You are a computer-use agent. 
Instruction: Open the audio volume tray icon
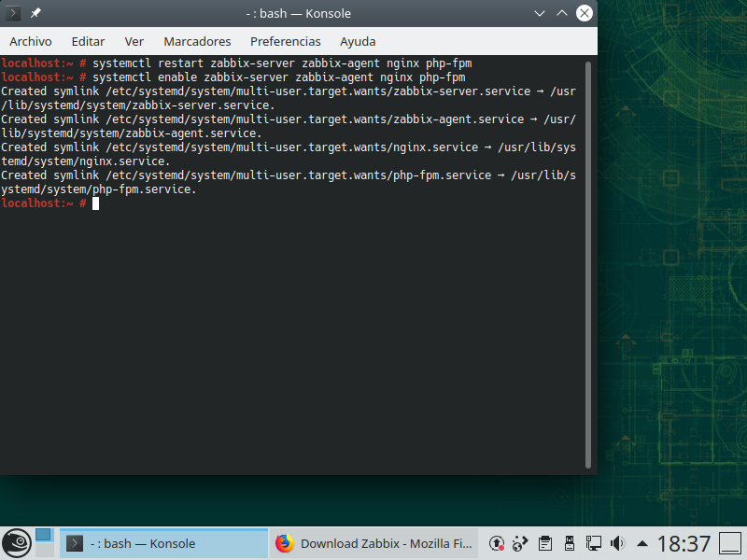point(617,543)
